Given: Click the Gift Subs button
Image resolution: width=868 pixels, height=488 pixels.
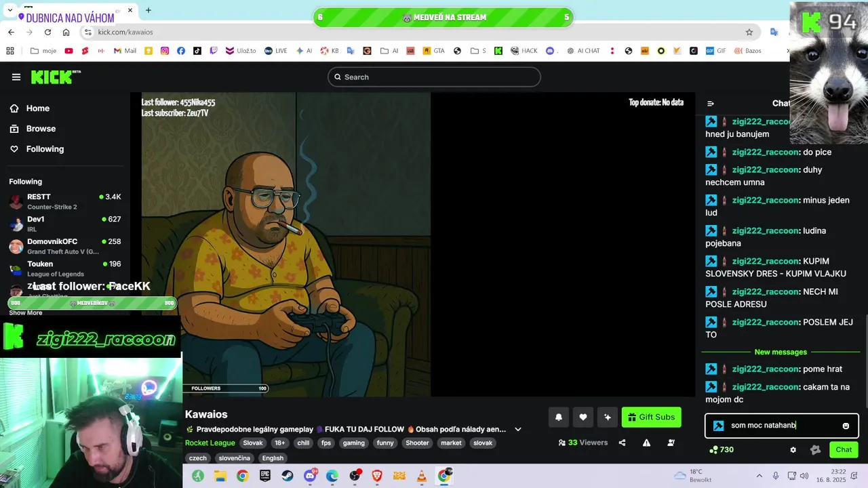Looking at the screenshot, I should [651, 417].
